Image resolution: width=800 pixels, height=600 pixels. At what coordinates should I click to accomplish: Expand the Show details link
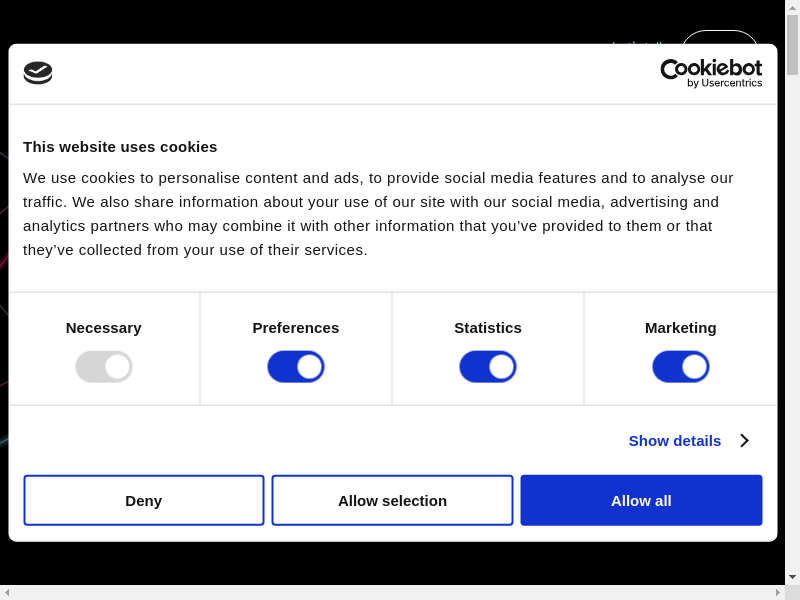tap(675, 441)
